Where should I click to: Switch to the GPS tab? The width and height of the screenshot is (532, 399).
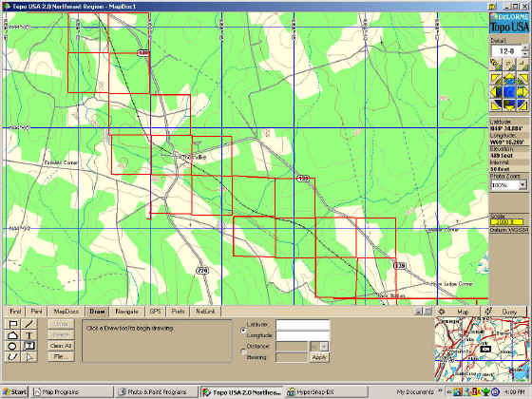coord(156,312)
